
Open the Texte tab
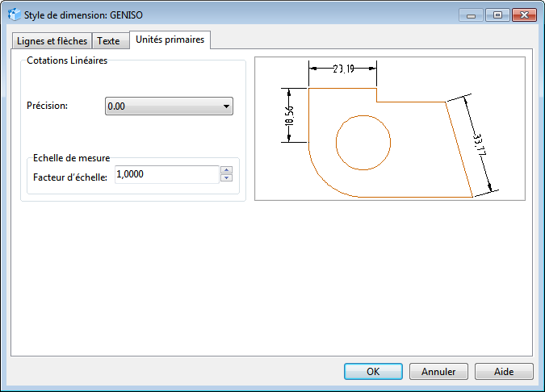click(x=108, y=41)
